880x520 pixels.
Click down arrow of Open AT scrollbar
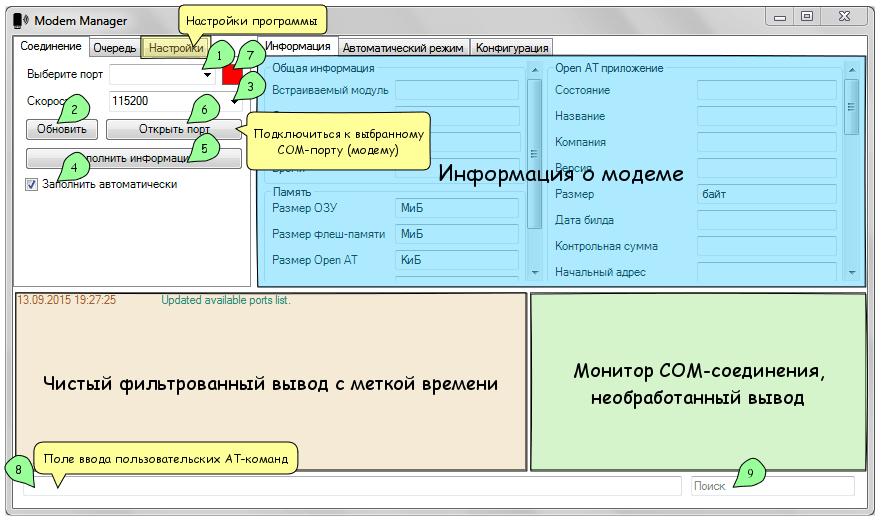click(x=852, y=273)
